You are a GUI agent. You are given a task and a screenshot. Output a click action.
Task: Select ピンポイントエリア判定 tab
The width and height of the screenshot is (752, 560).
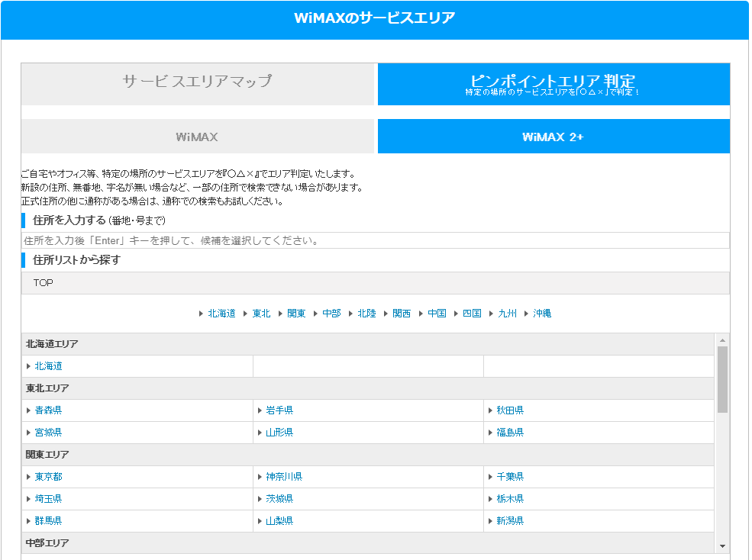tap(554, 84)
